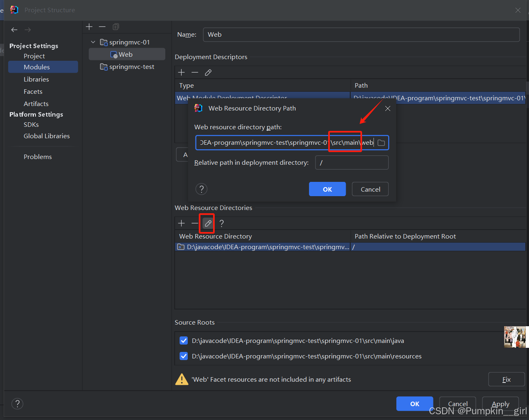The height and width of the screenshot is (420, 529).
Task: Open the Artifacts settings
Action: pos(36,104)
